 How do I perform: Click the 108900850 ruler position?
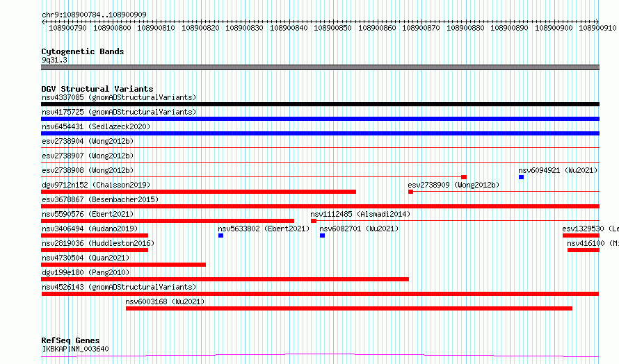click(332, 28)
